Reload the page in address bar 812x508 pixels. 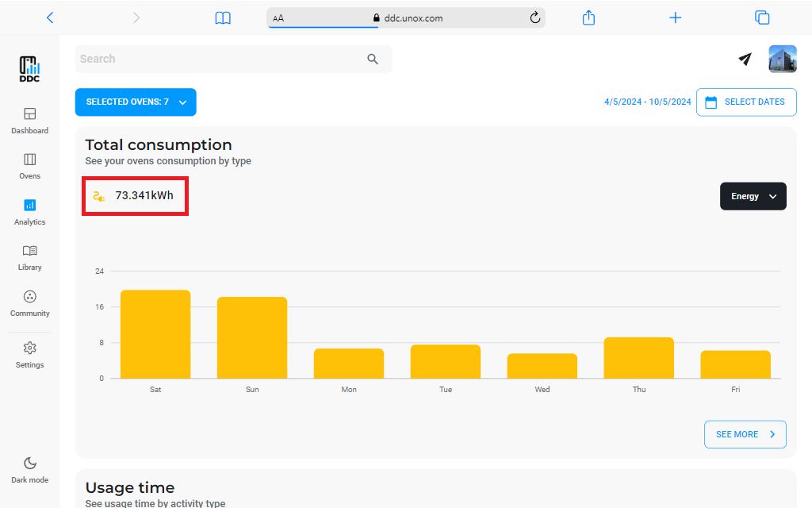(534, 17)
